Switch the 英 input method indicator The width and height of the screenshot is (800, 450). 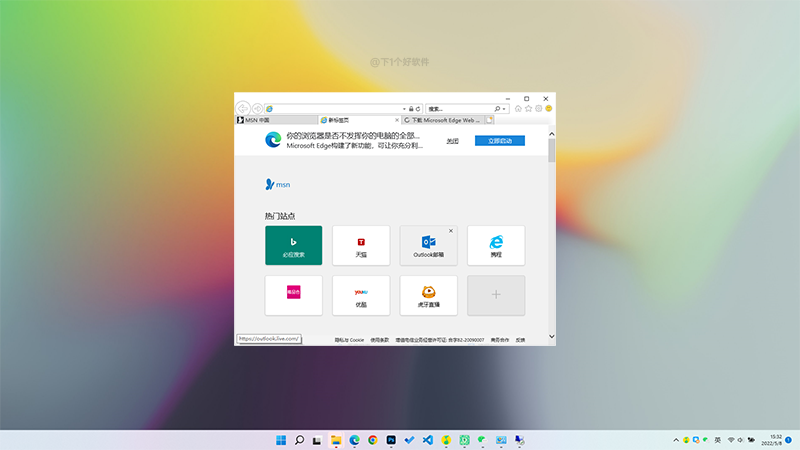pyautogui.click(x=718, y=440)
